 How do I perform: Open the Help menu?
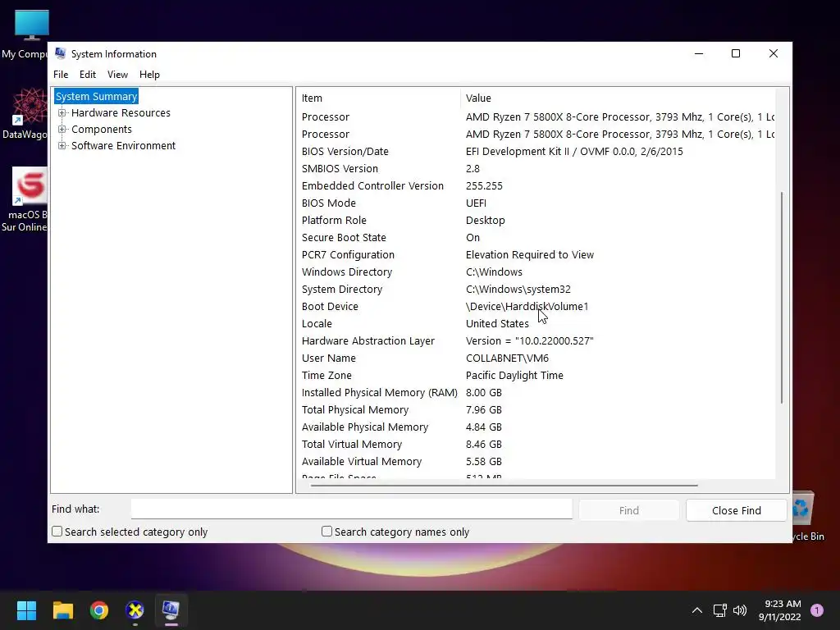tap(149, 75)
